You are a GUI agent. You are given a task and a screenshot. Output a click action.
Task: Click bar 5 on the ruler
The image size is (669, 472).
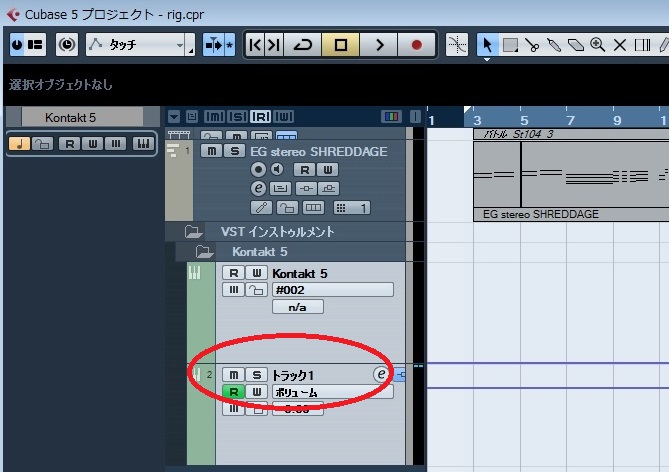tap(524, 120)
